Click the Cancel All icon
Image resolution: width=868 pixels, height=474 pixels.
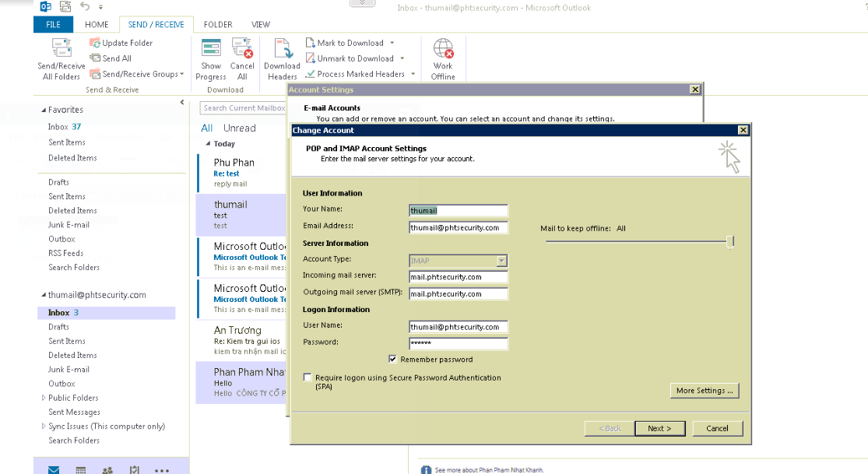242,47
